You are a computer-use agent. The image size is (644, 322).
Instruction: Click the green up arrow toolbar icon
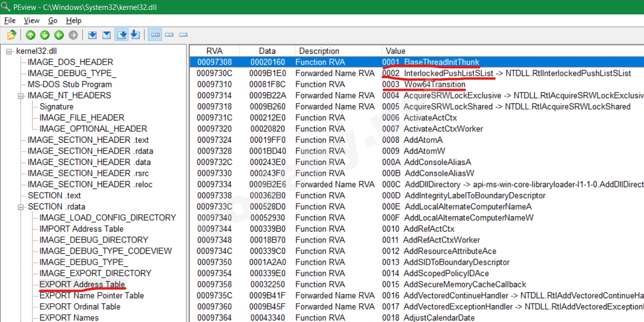click(31, 35)
